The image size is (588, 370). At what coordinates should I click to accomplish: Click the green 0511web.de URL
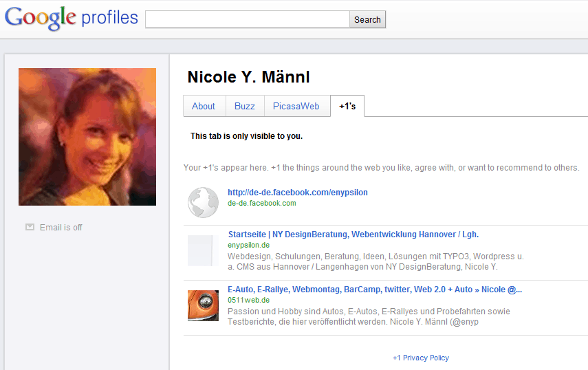(x=248, y=300)
